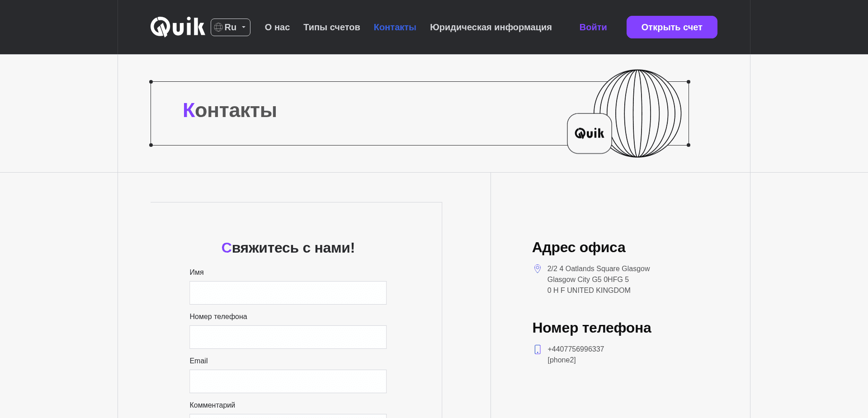Click the phone number +4407756996337
This screenshot has width=868, height=418.
tap(575, 349)
